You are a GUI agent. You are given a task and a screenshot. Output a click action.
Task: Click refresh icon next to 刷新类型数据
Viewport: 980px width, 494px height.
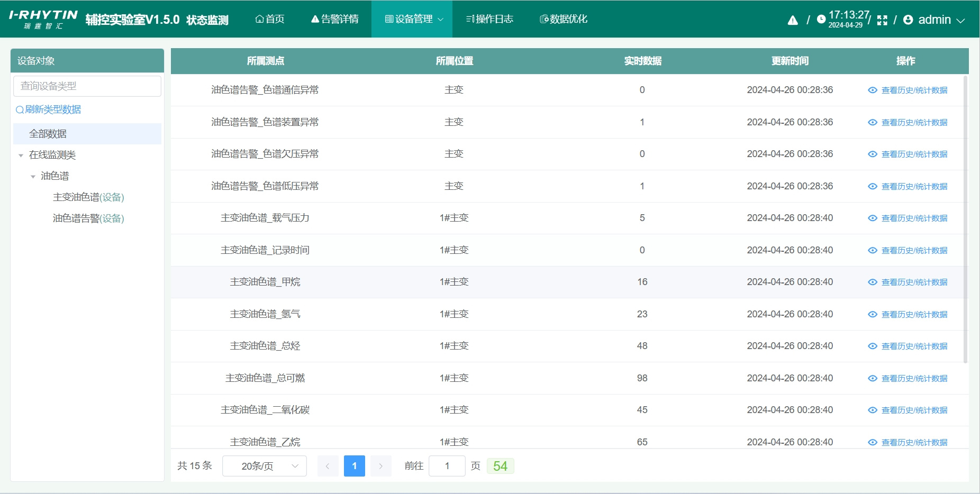[x=20, y=110]
